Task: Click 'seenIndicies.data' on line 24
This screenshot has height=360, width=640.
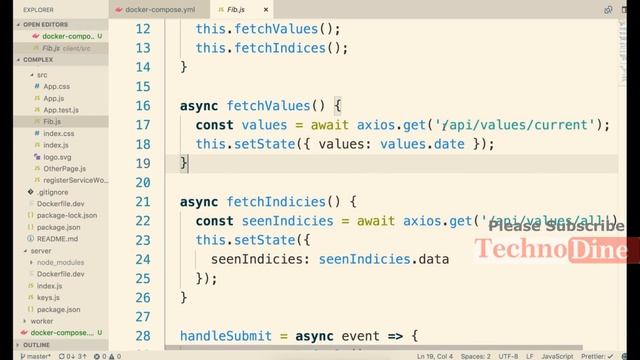Action: (384, 259)
